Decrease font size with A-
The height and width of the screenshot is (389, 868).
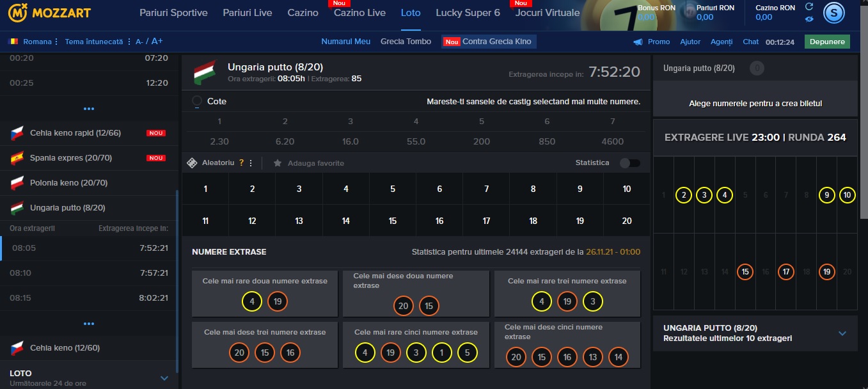139,42
